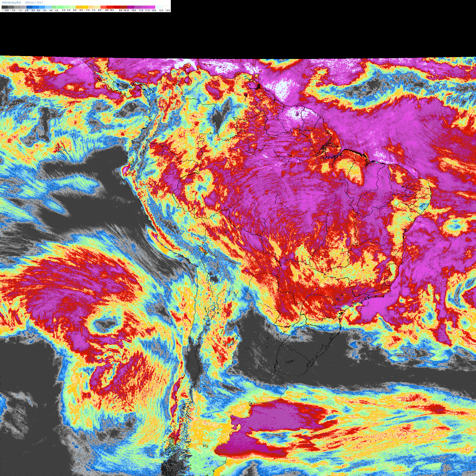The image size is (476, 476).
Task: Click the 4.5 legend value
Action: [x=57, y=10]
